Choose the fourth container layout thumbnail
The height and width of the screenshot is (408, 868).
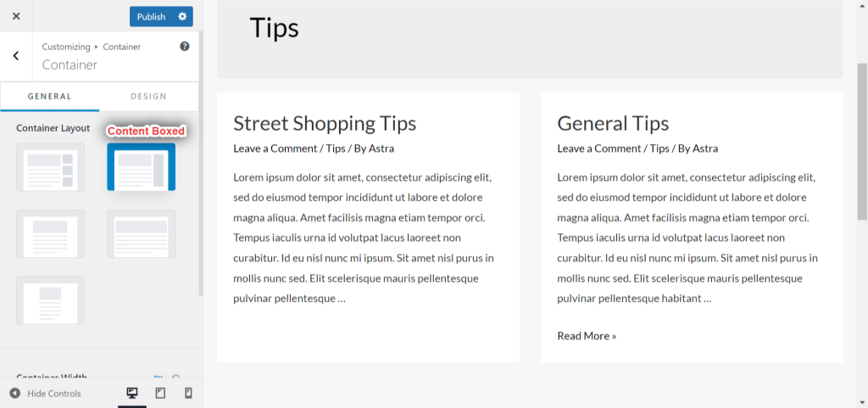click(x=141, y=233)
